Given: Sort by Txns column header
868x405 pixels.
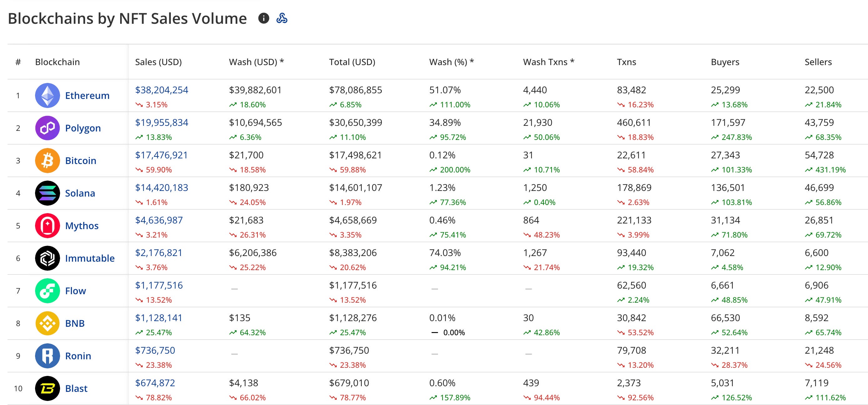Looking at the screenshot, I should (626, 62).
